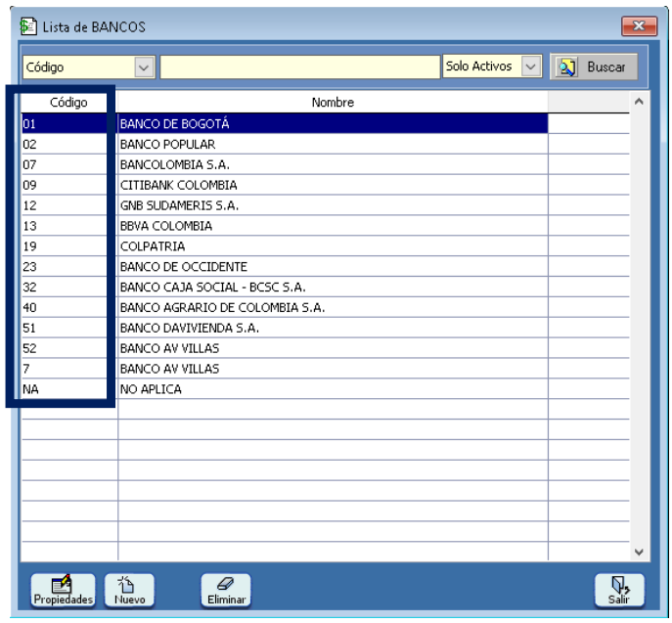The image size is (672, 623).
Task: Open the Solo Activos filter dropdown
Action: (531, 67)
